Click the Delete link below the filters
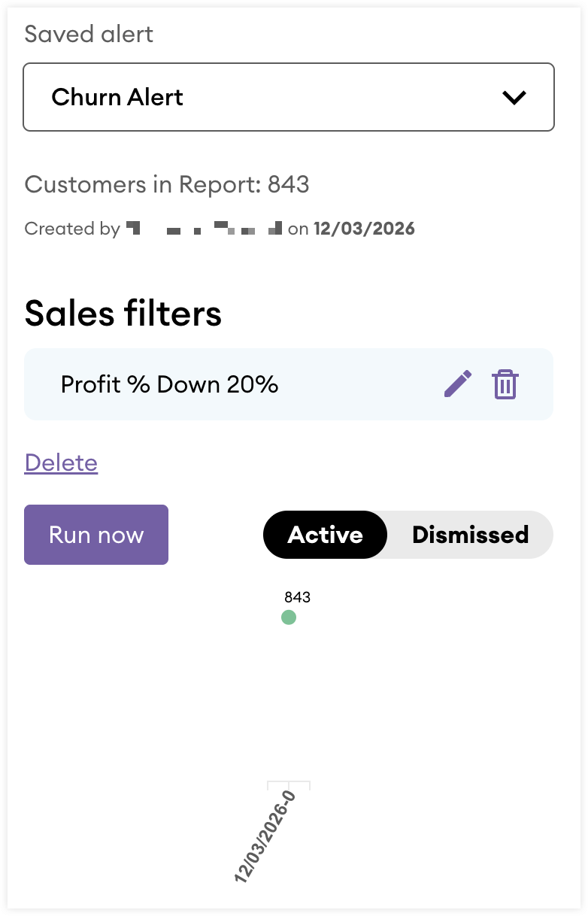588x916 pixels. tap(61, 463)
